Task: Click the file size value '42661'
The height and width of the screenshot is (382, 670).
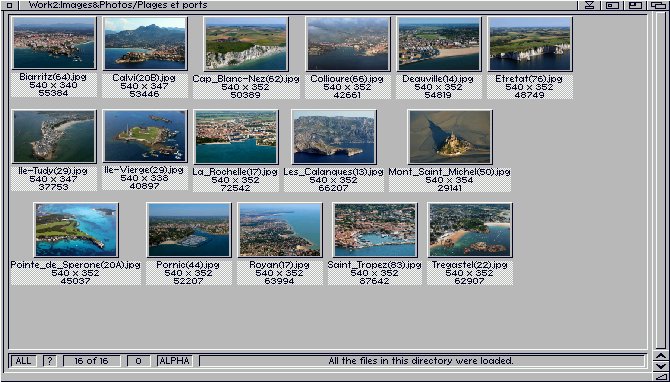Action: click(347, 94)
